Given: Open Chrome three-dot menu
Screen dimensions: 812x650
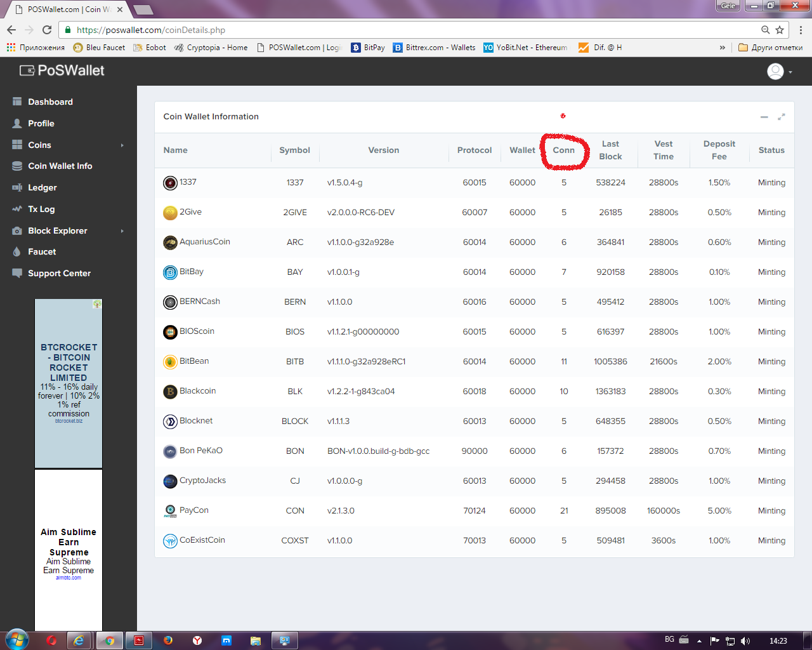Looking at the screenshot, I should pos(801,30).
